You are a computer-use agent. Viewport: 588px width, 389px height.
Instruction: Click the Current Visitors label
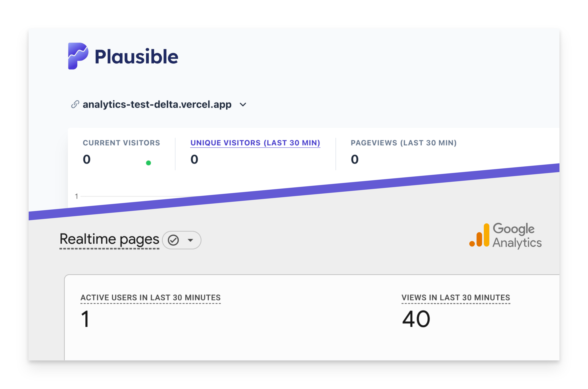pos(121,143)
